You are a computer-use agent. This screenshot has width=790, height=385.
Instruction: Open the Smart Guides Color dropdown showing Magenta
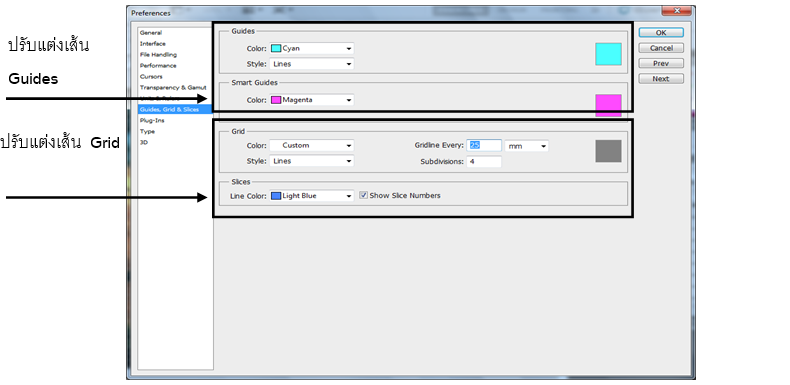pyautogui.click(x=312, y=100)
